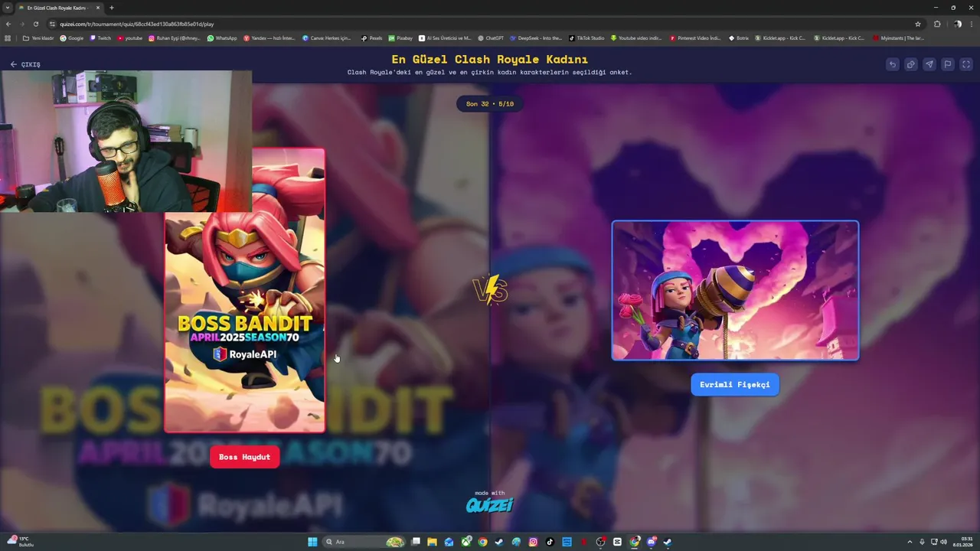Open the Canva bookmark

[327, 37]
